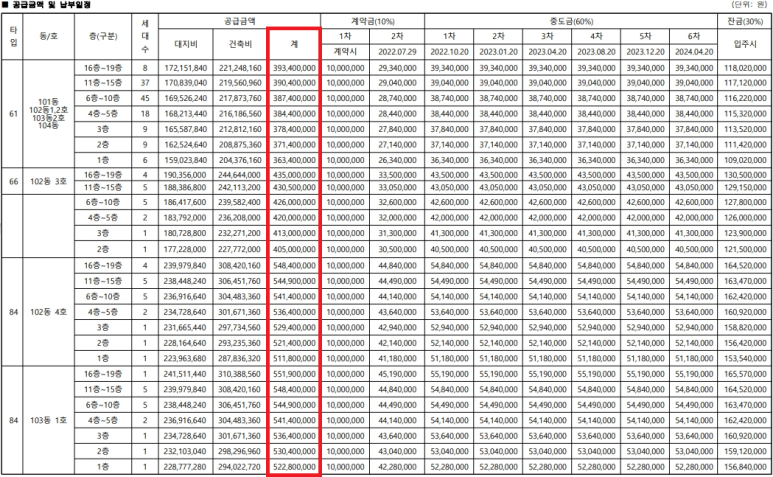Click construction cost value 294,022,720
The image size is (773, 477).
click(240, 467)
